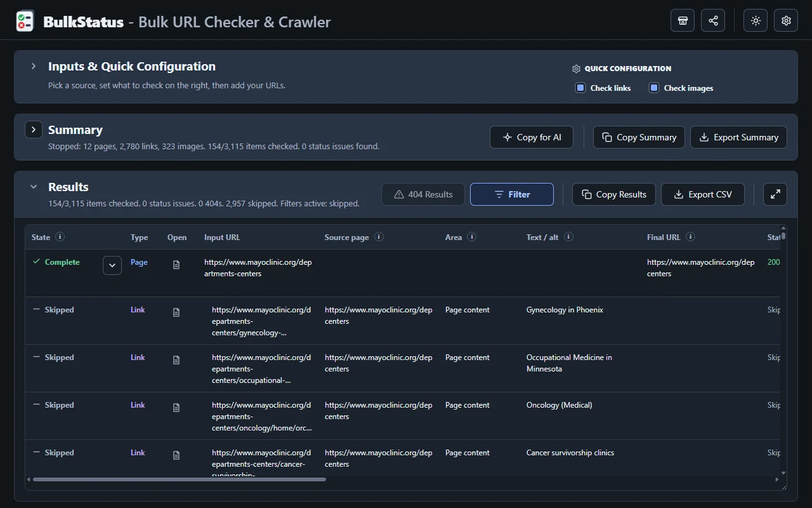Image resolution: width=812 pixels, height=508 pixels.
Task: Click the Final URL column header
Action: point(664,237)
